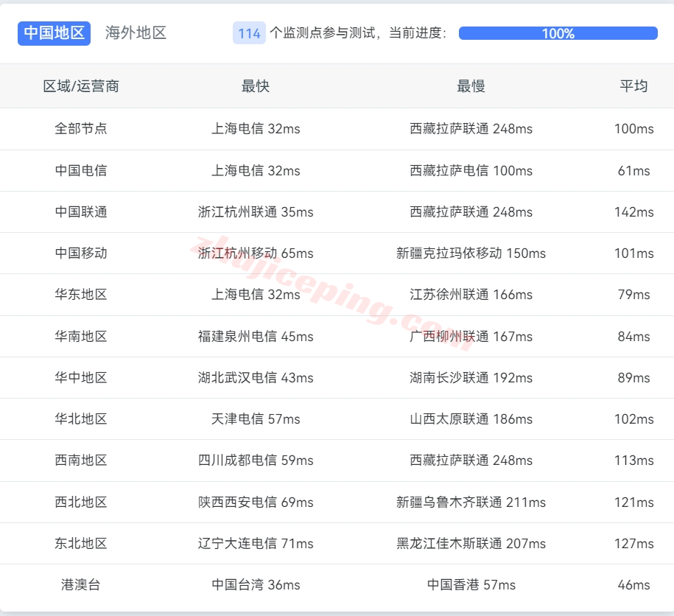Viewport: 674px width, 616px height.
Task: Click 西藏拉萨联通 248ms in 中国联通 row
Action: pos(471,212)
